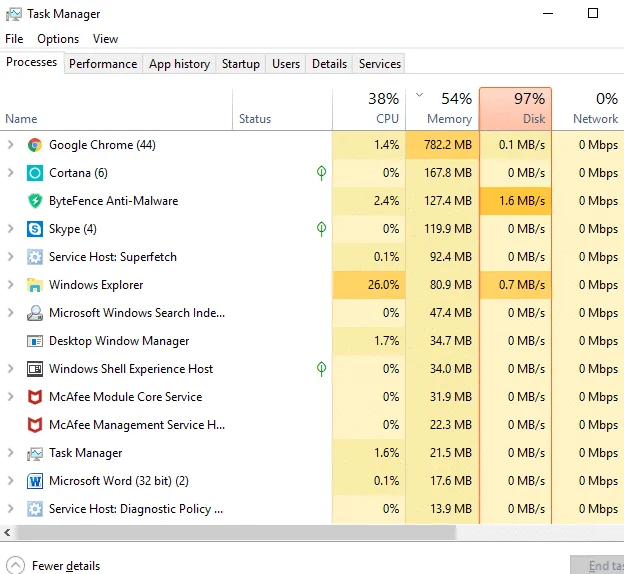The height and width of the screenshot is (574, 624).
Task: Select the Desktop Window Manager row name
Action: point(119,341)
